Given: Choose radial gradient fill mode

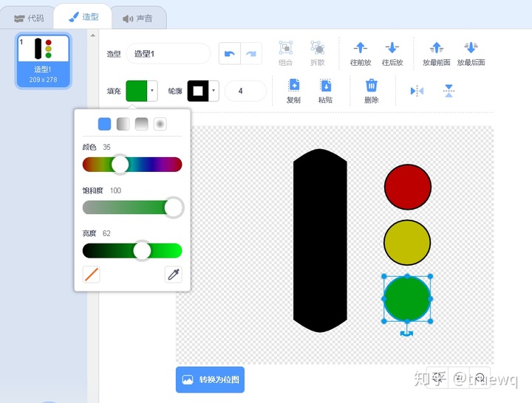Looking at the screenshot, I should [x=160, y=124].
